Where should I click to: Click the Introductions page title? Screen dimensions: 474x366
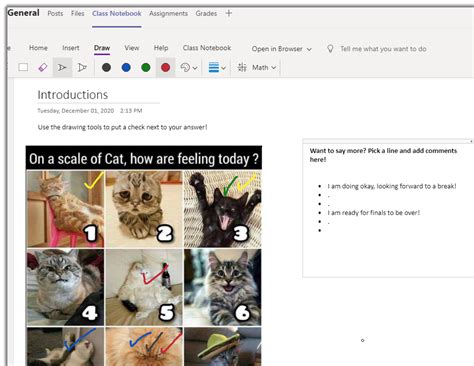click(x=73, y=95)
